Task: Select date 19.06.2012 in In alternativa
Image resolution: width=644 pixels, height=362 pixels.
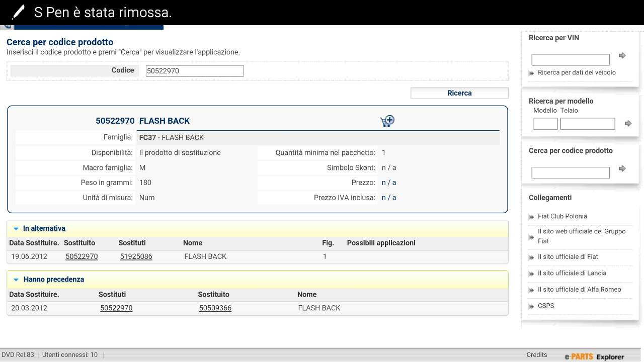Action: (x=29, y=256)
